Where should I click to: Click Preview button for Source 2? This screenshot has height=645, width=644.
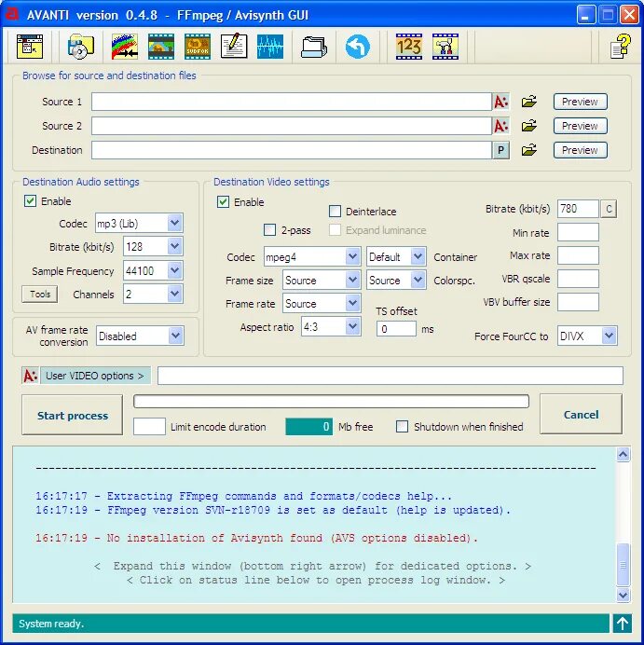pos(581,126)
